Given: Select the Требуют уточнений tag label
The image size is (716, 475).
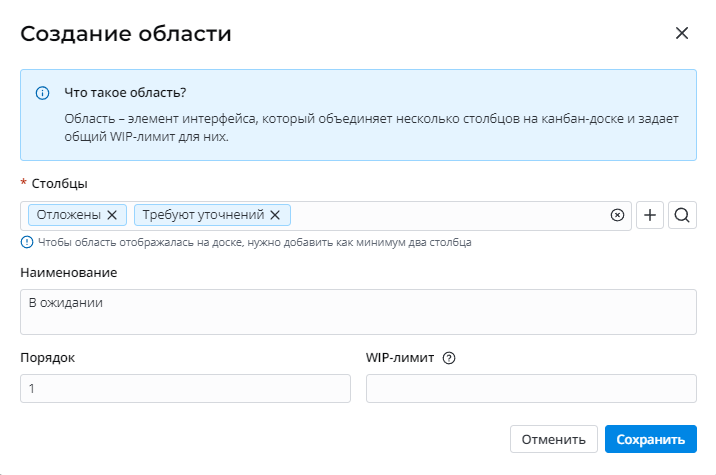Looking at the screenshot, I should pos(203,215).
